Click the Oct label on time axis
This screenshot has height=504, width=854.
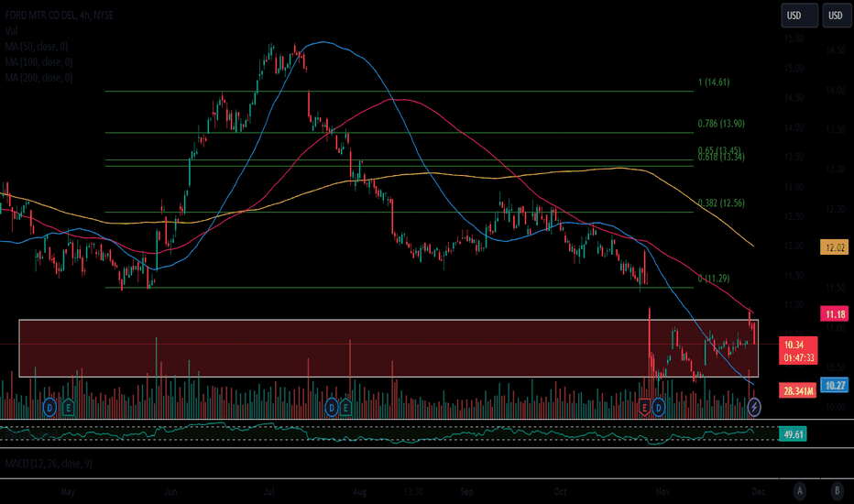560,491
